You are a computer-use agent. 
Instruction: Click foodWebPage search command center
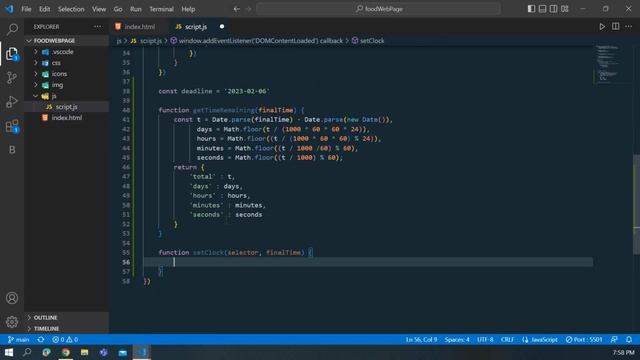pos(378,9)
